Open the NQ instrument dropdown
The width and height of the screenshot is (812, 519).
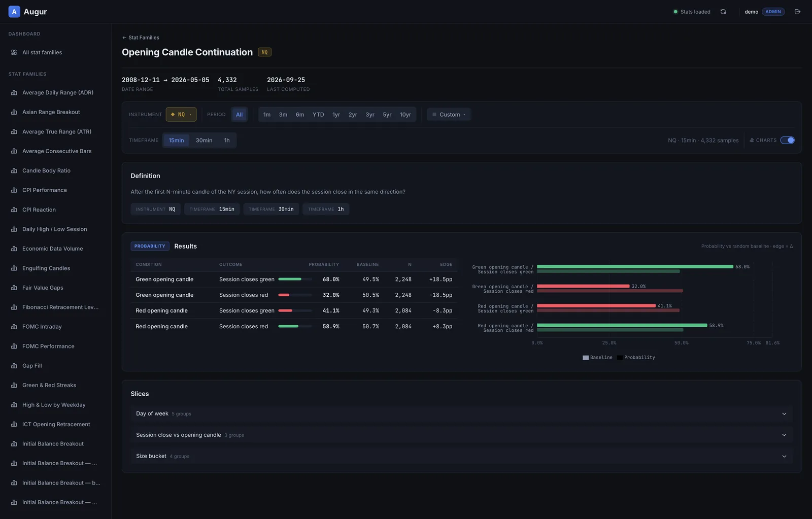[181, 115]
